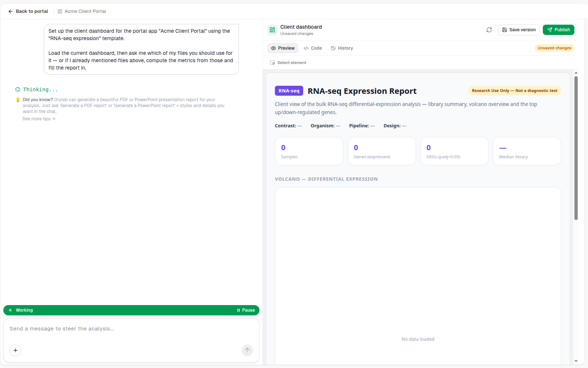The width and height of the screenshot is (588, 368).
Task: Switch to the Preview tab
Action: click(283, 48)
